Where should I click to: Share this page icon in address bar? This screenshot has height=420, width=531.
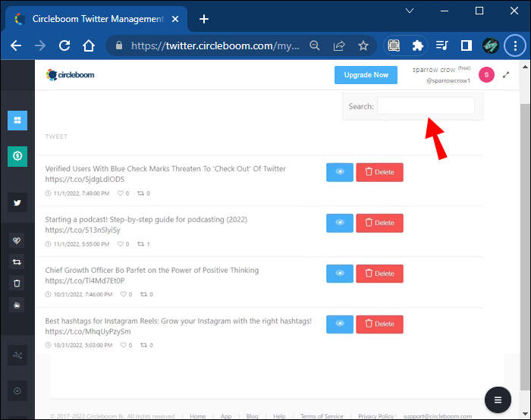coord(339,45)
